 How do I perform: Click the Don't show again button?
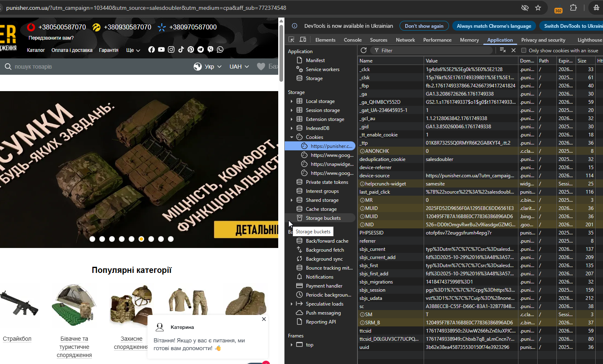(x=424, y=26)
